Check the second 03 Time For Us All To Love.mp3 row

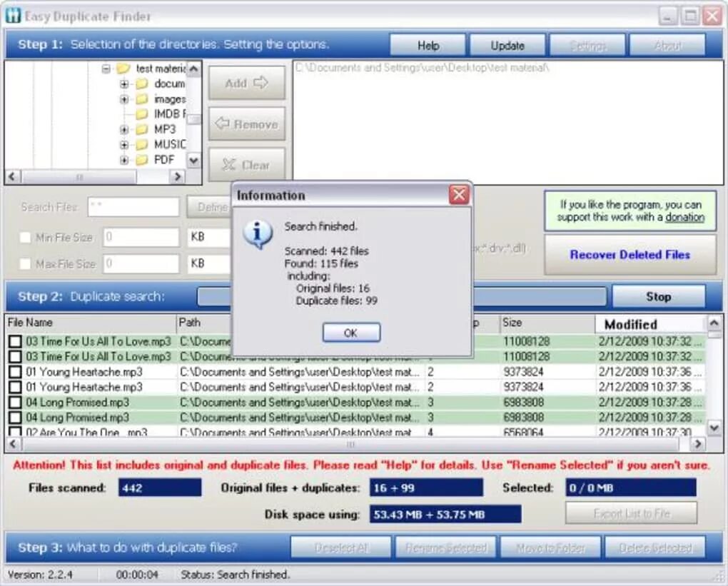pyautogui.click(x=15, y=357)
